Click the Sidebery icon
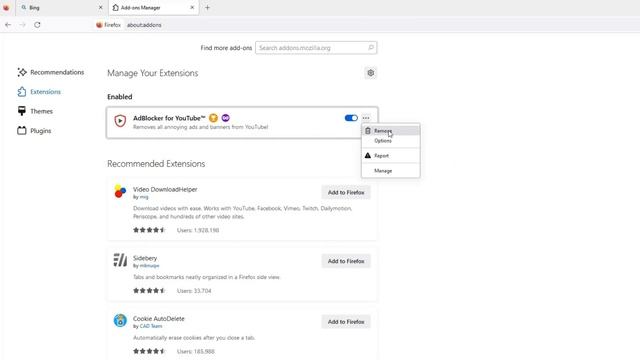 120,260
